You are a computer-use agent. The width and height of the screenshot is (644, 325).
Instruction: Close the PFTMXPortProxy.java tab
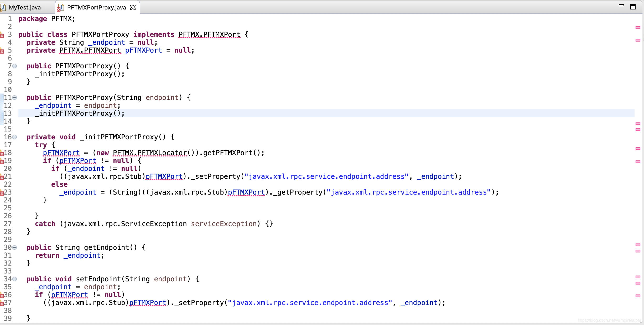point(133,7)
